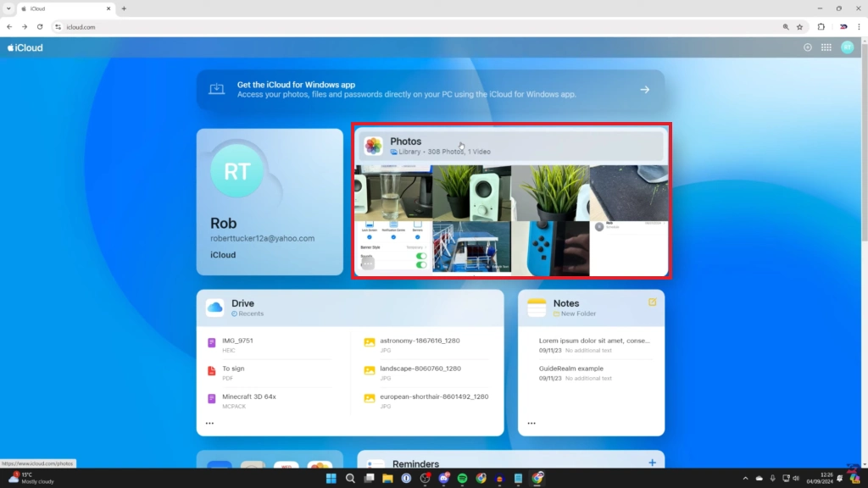Open the Reminders tile
Viewport: 868px width, 488px height.
coord(510,460)
